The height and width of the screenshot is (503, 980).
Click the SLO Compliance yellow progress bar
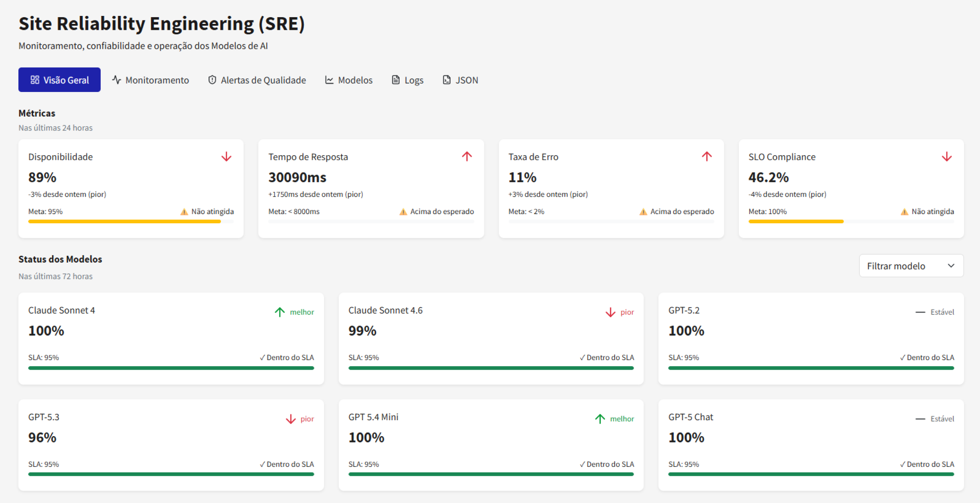[796, 222]
